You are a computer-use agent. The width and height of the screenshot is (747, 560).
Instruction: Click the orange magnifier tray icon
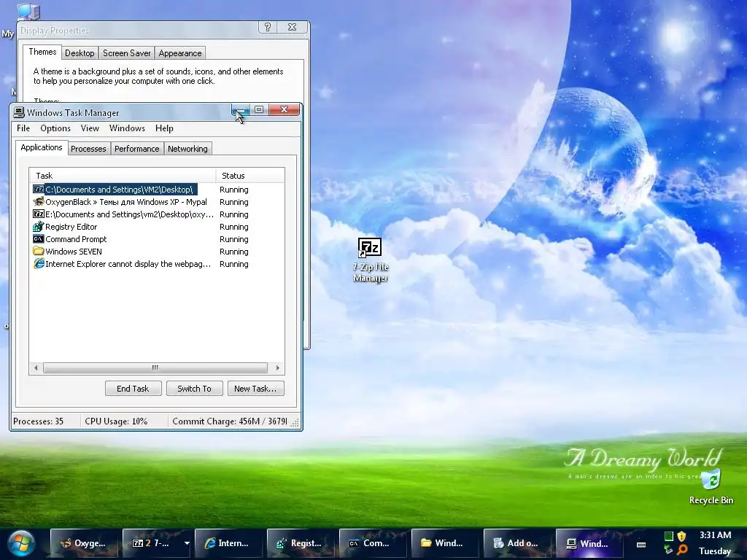pos(682,550)
